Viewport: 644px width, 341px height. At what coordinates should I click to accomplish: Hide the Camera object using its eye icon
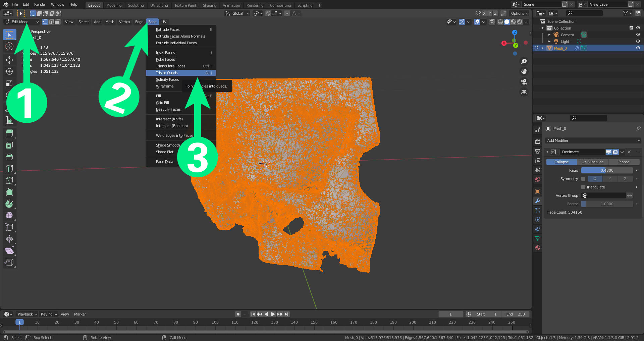[638, 35]
